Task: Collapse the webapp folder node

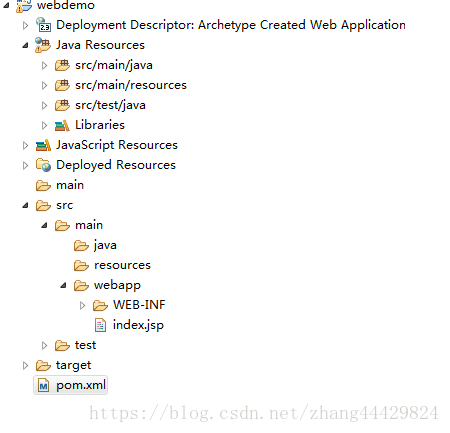Action: [x=63, y=285]
